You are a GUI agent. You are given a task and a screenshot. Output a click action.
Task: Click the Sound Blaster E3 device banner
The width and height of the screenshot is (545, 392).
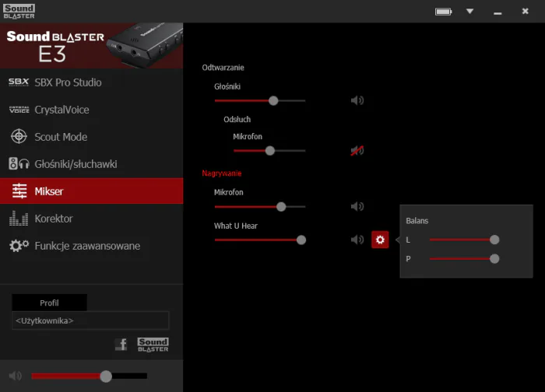[91, 46]
